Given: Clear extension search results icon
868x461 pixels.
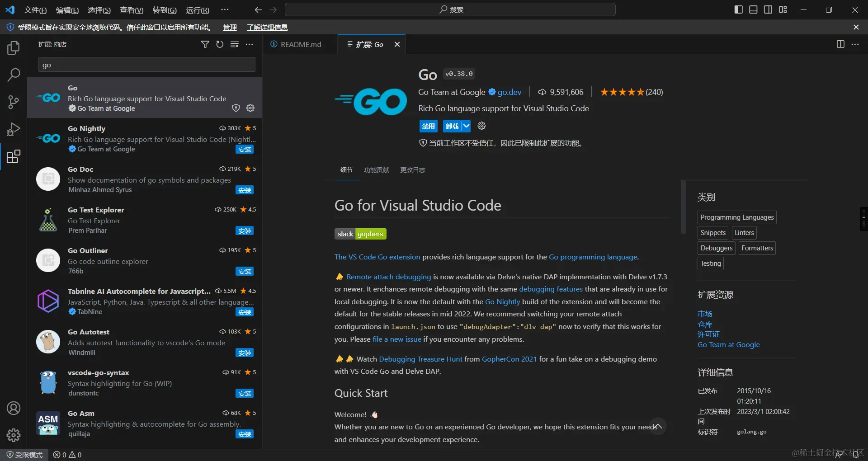Looking at the screenshot, I should (235, 44).
